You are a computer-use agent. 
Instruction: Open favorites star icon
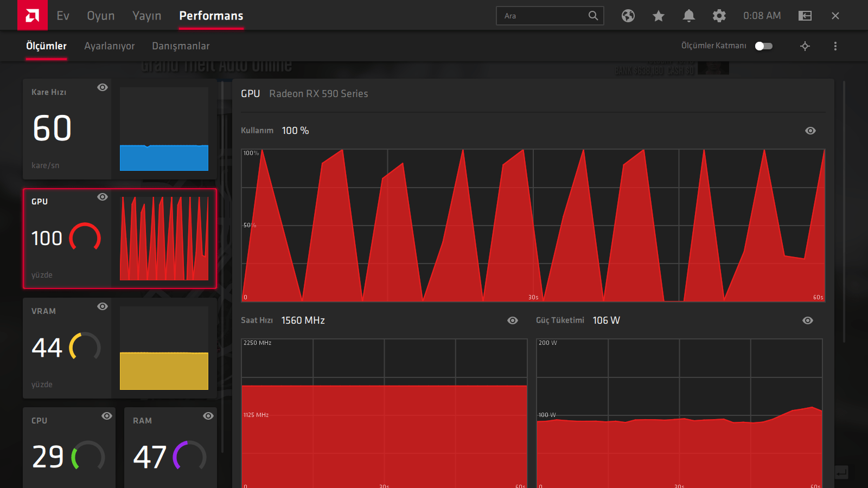tap(659, 16)
